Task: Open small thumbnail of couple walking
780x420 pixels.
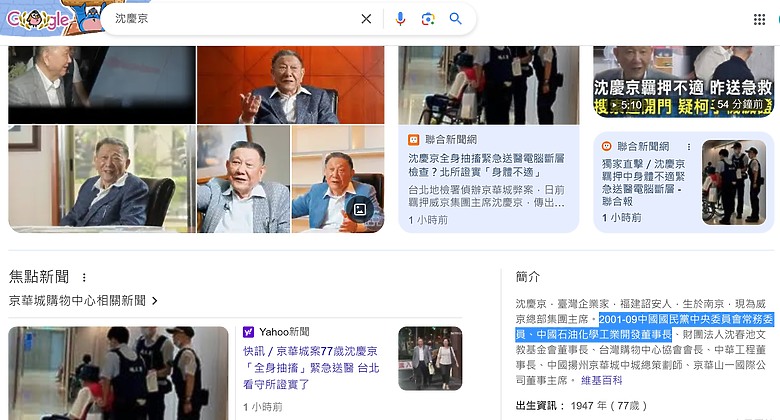Action: [x=430, y=358]
